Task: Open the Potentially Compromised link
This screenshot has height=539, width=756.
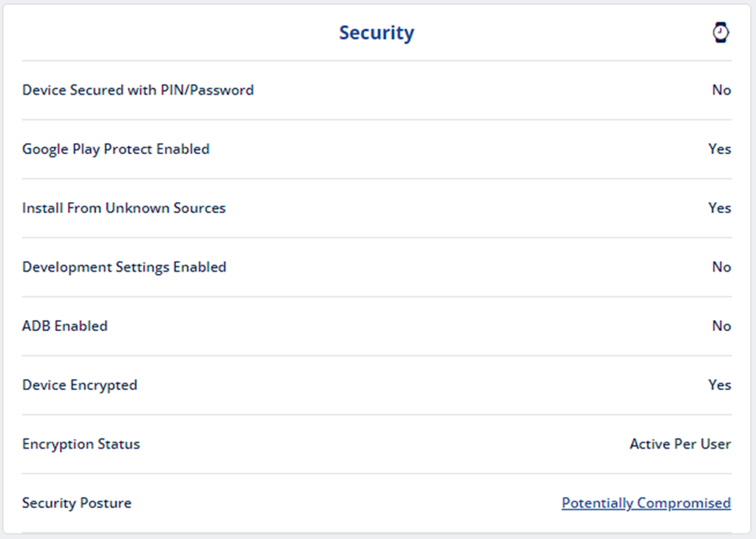Action: pyautogui.click(x=646, y=503)
